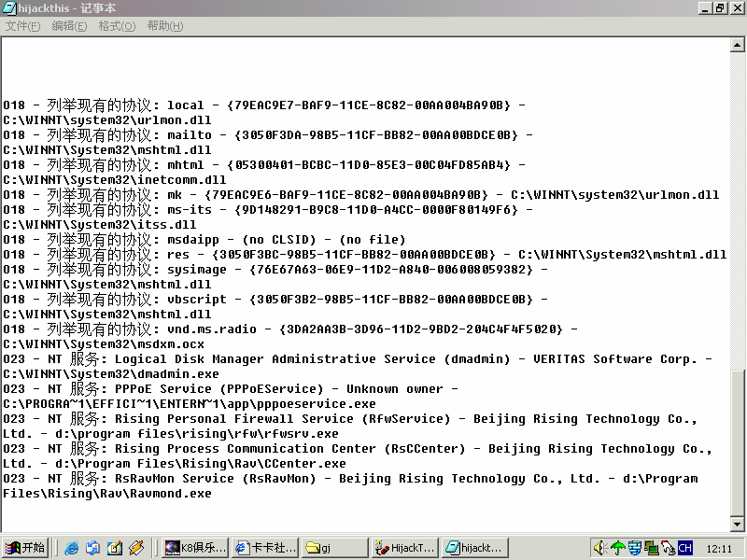Click the mailto protocol O18 line
Image resolution: width=747 pixels, height=560 pixels.
[x=268, y=135]
